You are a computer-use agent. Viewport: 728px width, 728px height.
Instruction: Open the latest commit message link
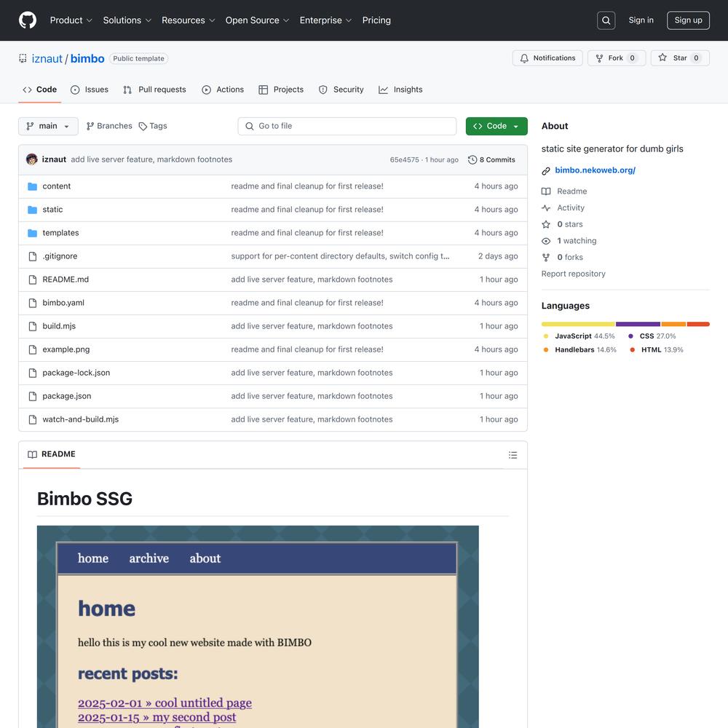click(x=151, y=159)
